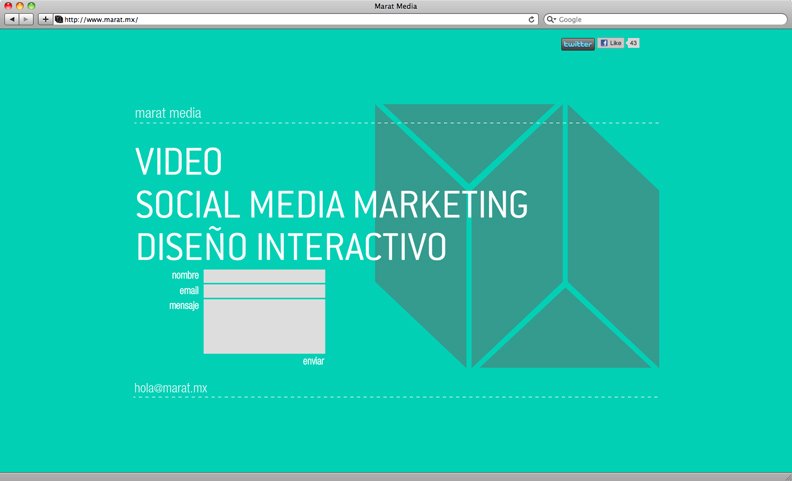Viewport: 792px width, 481px height.
Task: Reload the page with the refresh icon
Action: pos(531,19)
